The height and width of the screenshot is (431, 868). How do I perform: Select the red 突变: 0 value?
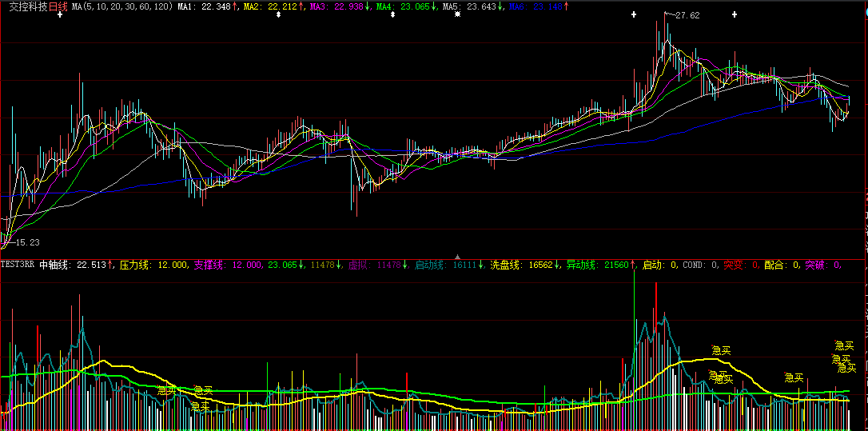coord(741,265)
